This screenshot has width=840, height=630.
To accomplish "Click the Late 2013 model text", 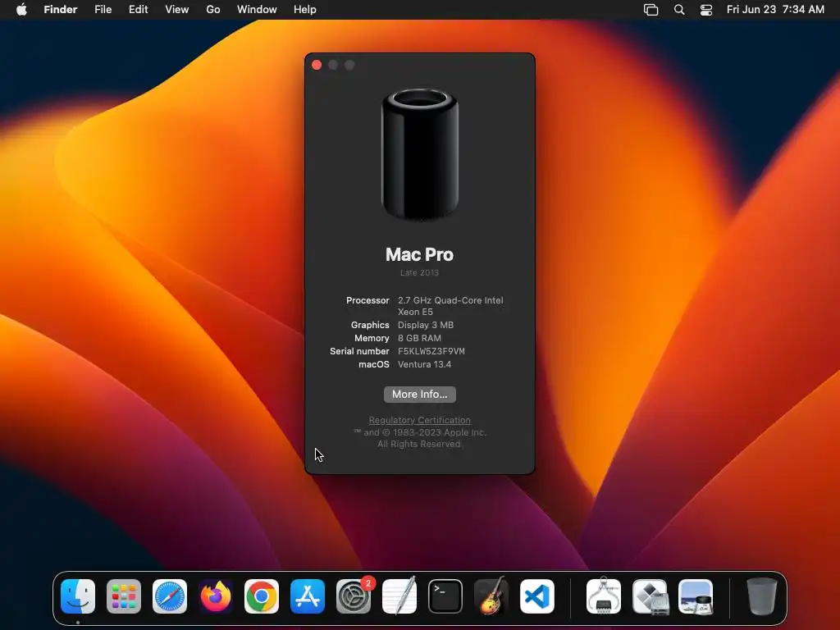I will (x=419, y=272).
